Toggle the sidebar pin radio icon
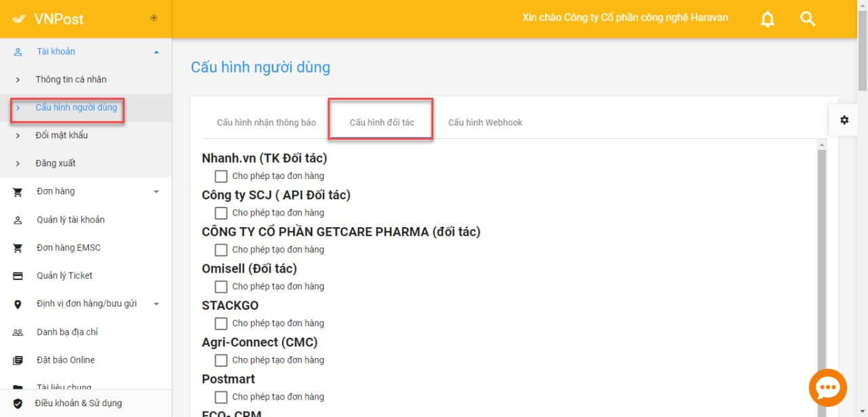868x417 pixels. coord(154,18)
